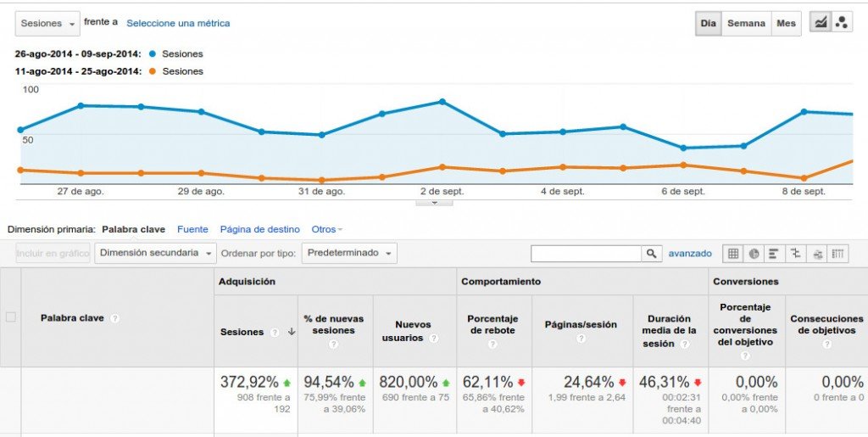The height and width of the screenshot is (437, 868).
Task: Click Seleccione una métrica link
Action: coord(178,23)
